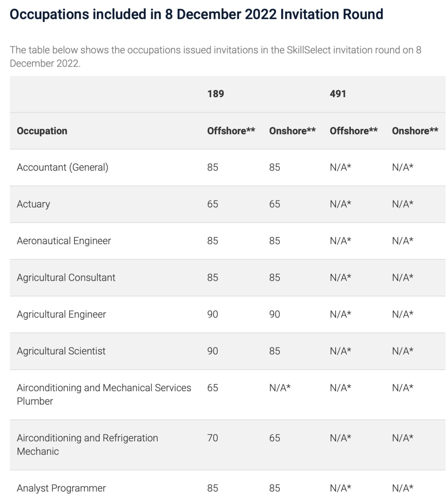Screen dimensions: 448x494
Task: Click the Agricultural Scientist row label
Action: pyautogui.click(x=61, y=351)
